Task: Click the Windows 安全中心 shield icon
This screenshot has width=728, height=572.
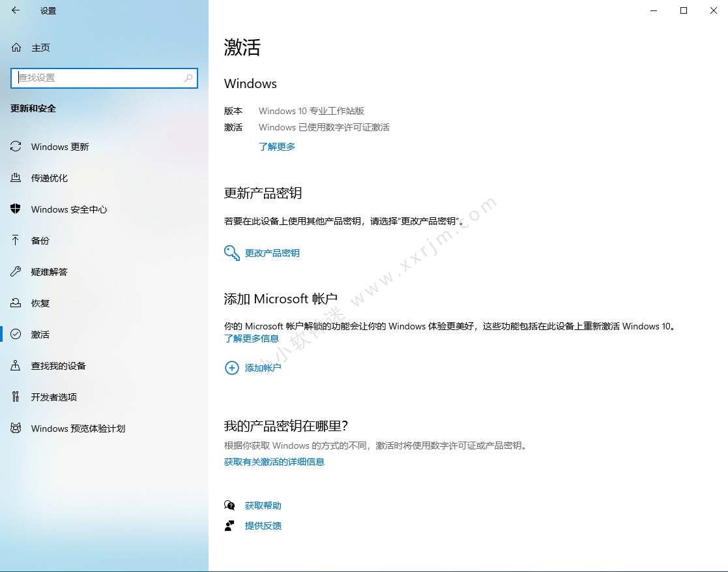Action: click(x=16, y=209)
